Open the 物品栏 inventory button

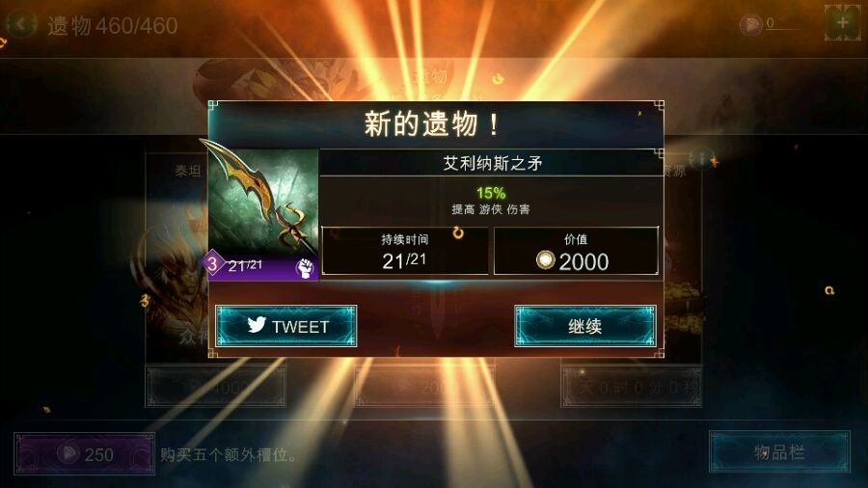tap(779, 452)
